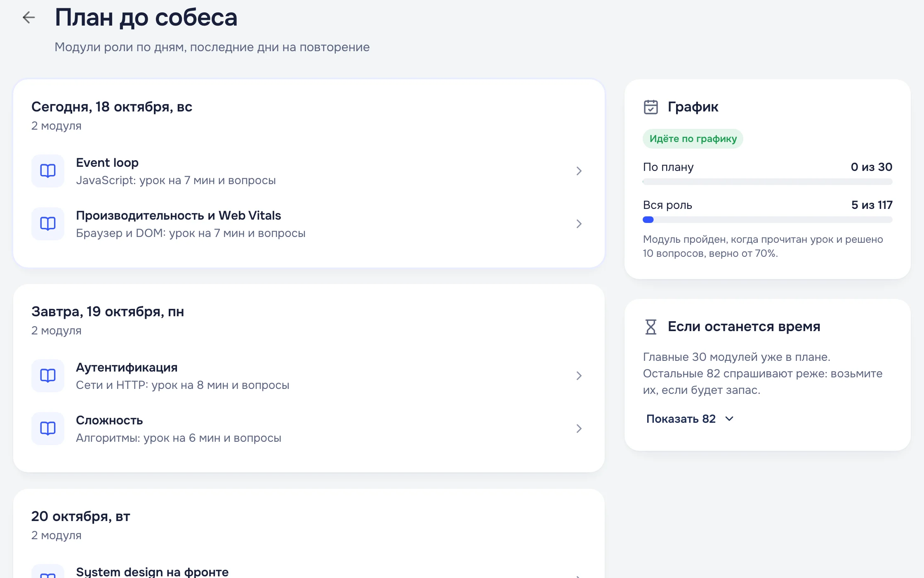The width and height of the screenshot is (924, 578).
Task: Click the Модуль пройден explanation text
Action: [x=763, y=246]
